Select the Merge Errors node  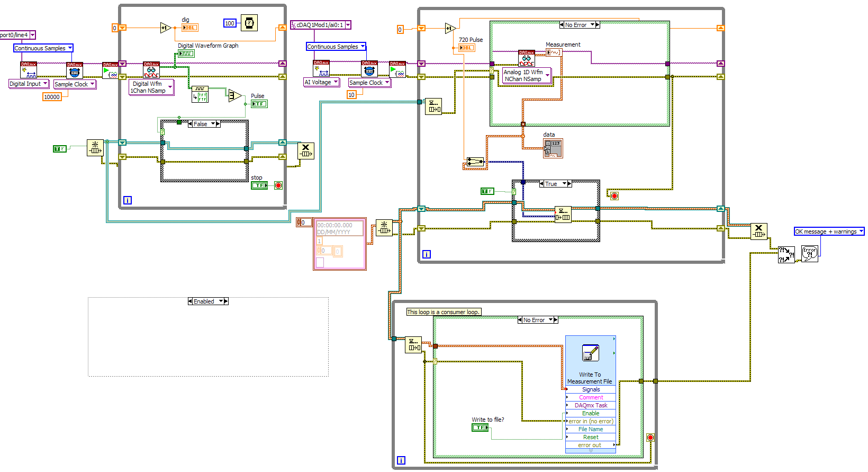(x=786, y=255)
